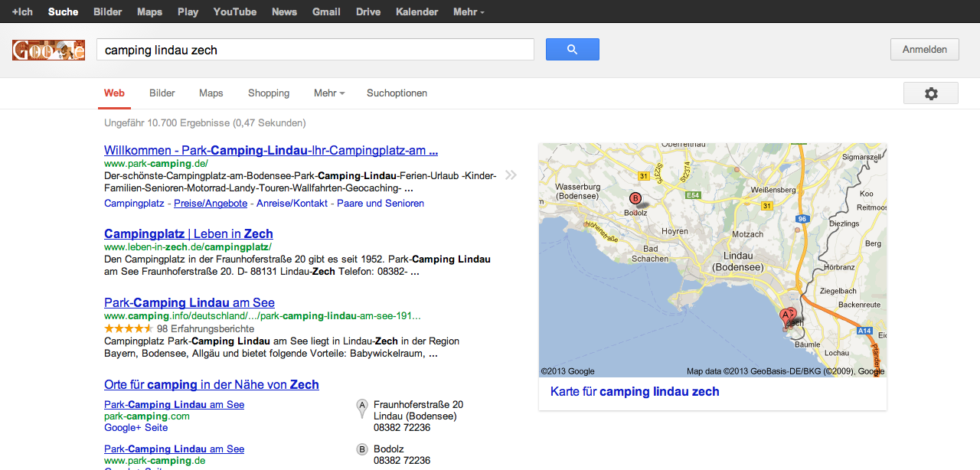Open the Campingplatz | Leben in Zech result
980x470 pixels.
click(x=188, y=233)
